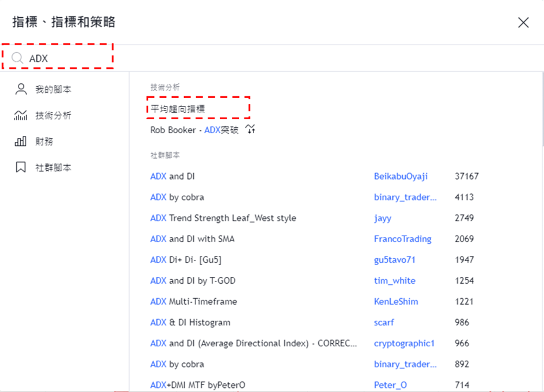Select the 財務 category
Image resolution: width=544 pixels, height=392 pixels.
point(44,142)
